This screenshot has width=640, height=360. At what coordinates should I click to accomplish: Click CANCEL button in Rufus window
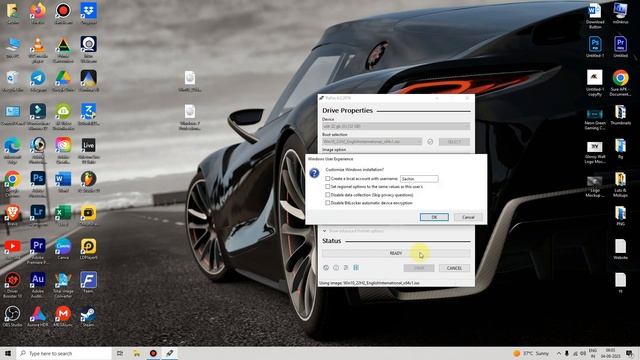(x=454, y=268)
